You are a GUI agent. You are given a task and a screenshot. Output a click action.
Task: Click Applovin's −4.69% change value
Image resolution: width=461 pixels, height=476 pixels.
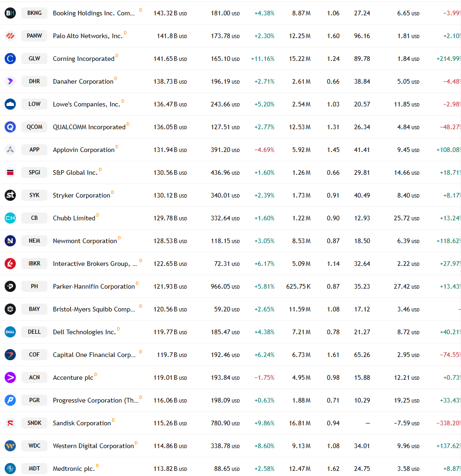tap(264, 150)
